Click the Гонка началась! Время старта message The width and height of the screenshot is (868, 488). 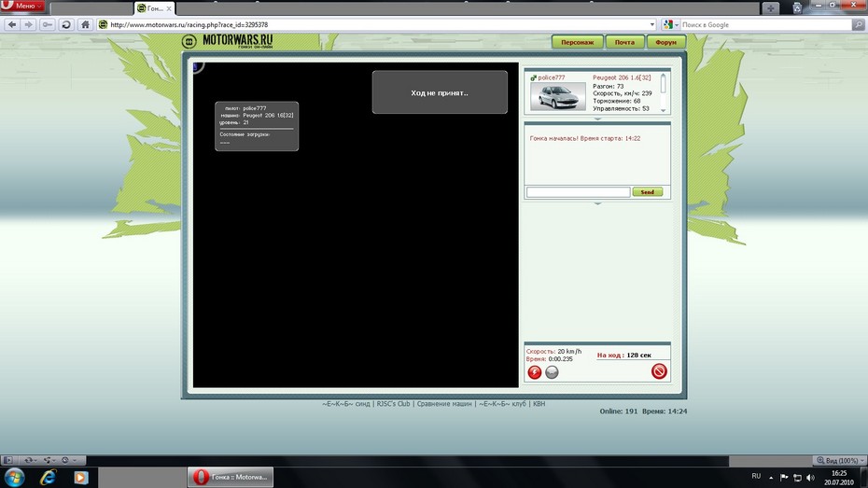pyautogui.click(x=584, y=138)
